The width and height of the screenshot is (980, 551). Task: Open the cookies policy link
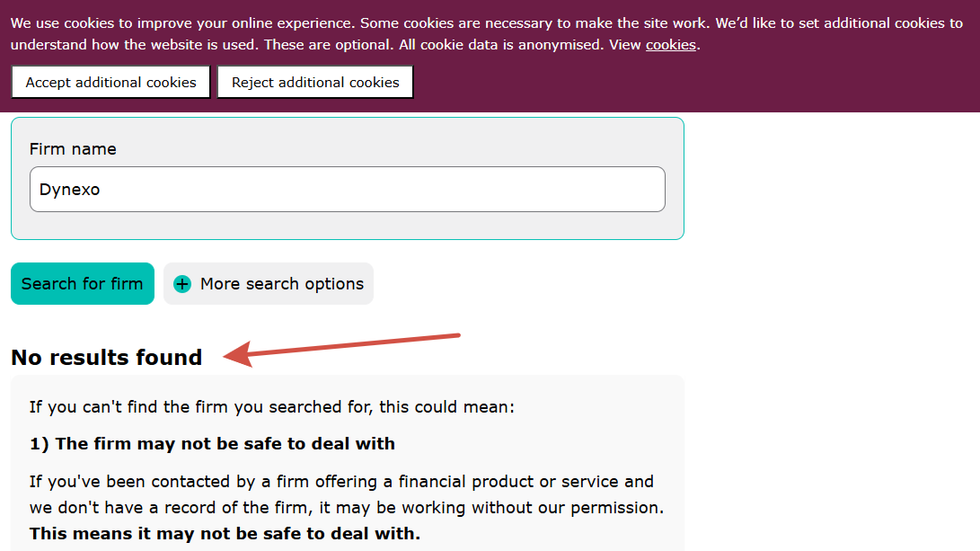[671, 45]
